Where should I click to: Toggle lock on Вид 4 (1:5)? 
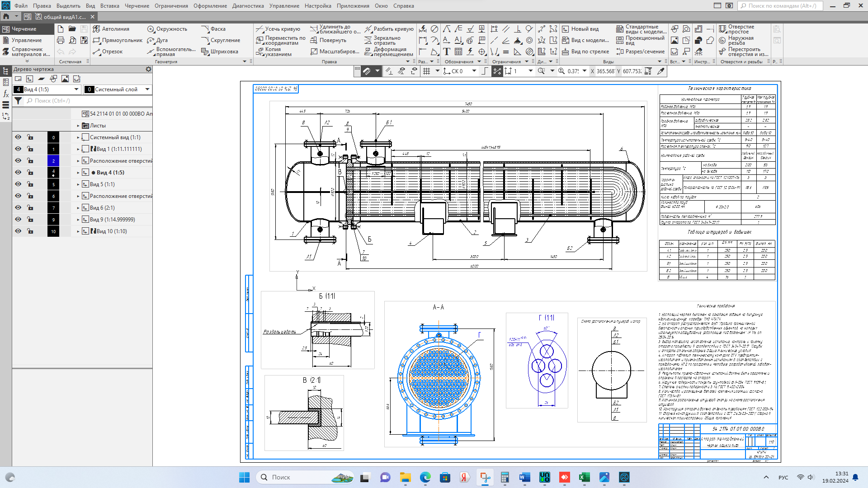(30, 173)
